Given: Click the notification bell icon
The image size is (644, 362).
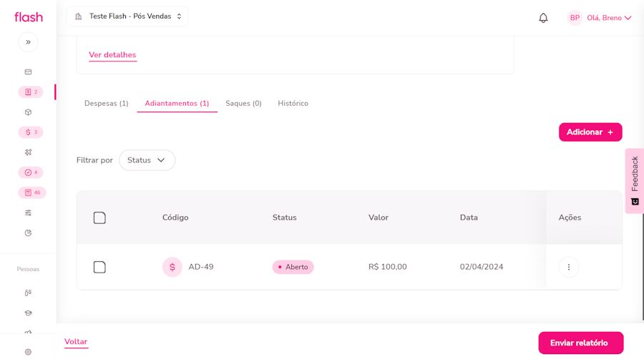Looking at the screenshot, I should [543, 18].
